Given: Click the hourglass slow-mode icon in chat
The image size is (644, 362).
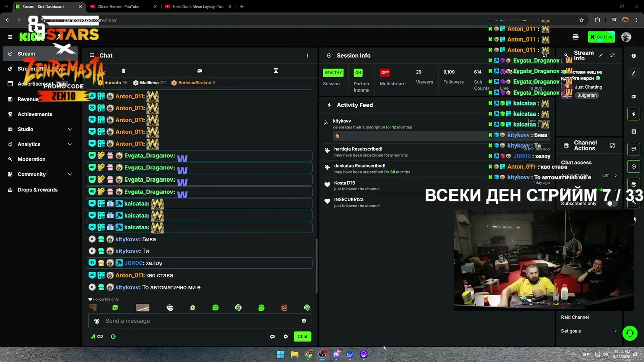Looking at the screenshot, I should (x=276, y=71).
